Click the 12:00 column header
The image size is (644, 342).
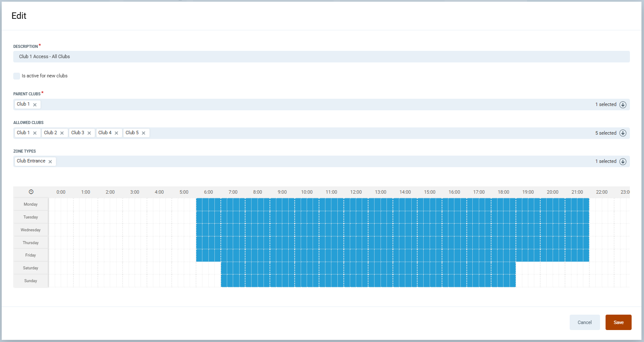pos(356,192)
